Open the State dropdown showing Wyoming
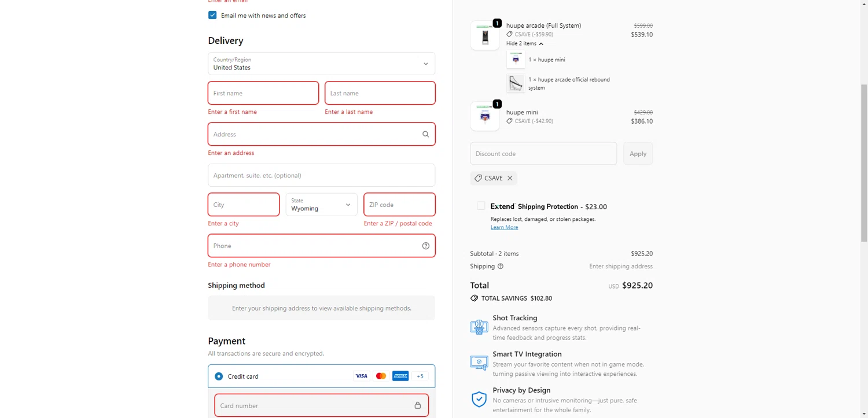 (321, 205)
